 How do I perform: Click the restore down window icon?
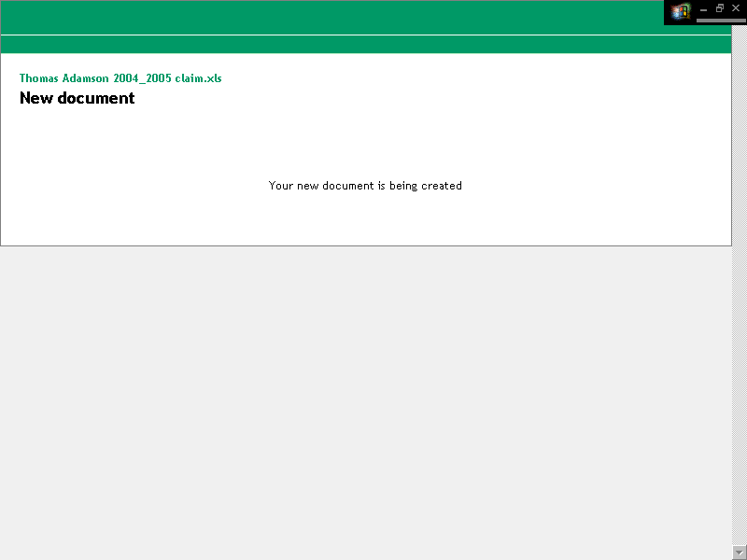coord(719,8)
